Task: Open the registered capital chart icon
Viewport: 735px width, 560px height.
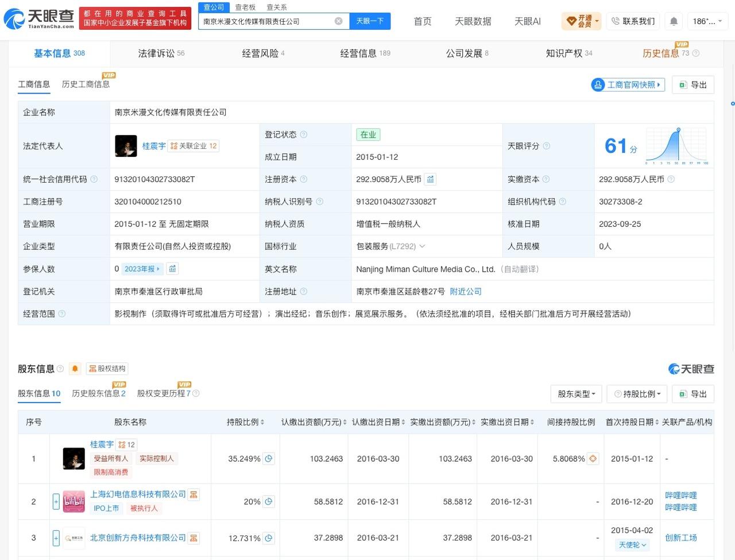Action: 430,179
